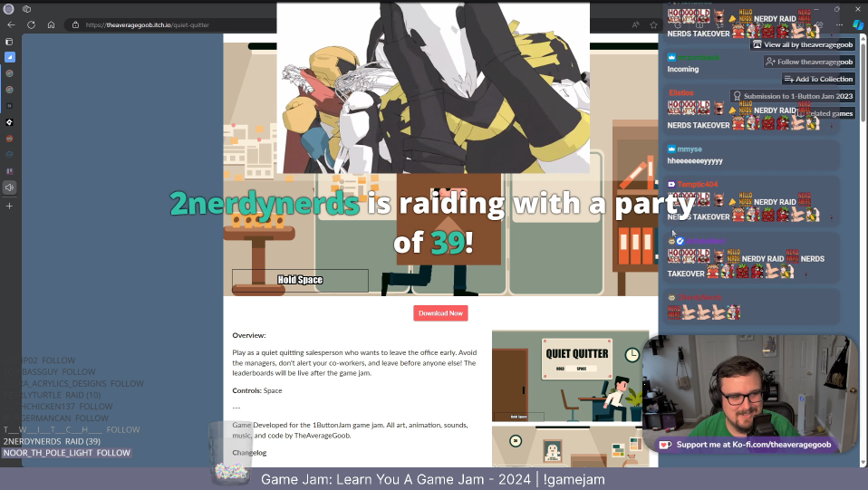Viewport: 868px width, 490px height.
Task: Open the Copilot sidebar icon
Action: click(x=857, y=25)
